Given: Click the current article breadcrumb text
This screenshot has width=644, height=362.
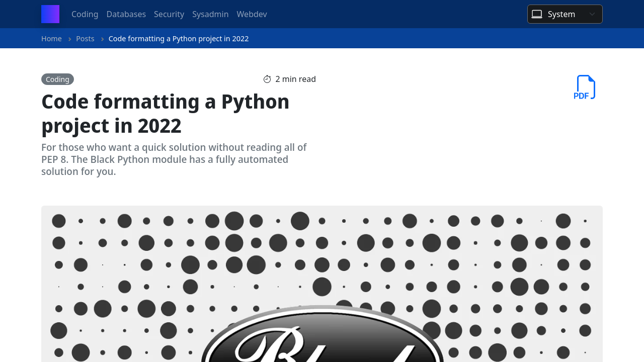Looking at the screenshot, I should [179, 38].
